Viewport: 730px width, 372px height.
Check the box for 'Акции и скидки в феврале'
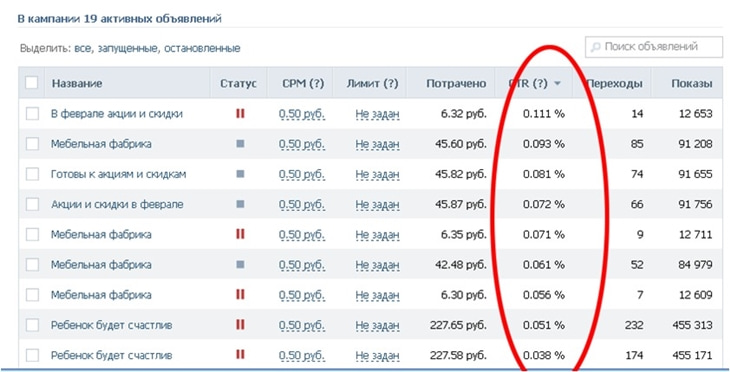(32, 204)
